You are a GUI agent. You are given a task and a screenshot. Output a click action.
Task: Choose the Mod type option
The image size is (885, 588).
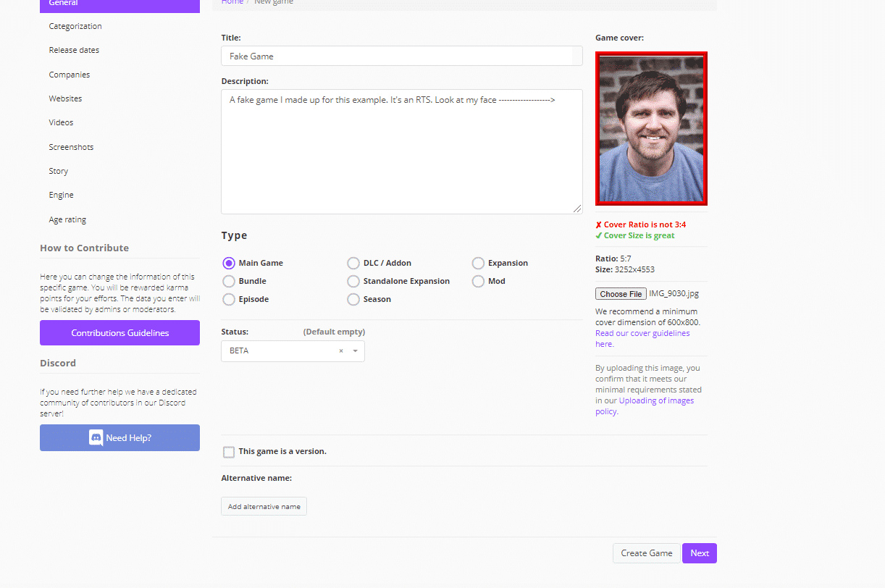coord(478,281)
